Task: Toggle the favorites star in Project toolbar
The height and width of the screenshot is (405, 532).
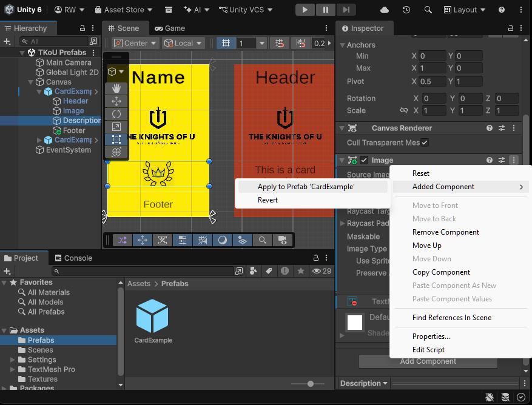Action: click(x=301, y=270)
